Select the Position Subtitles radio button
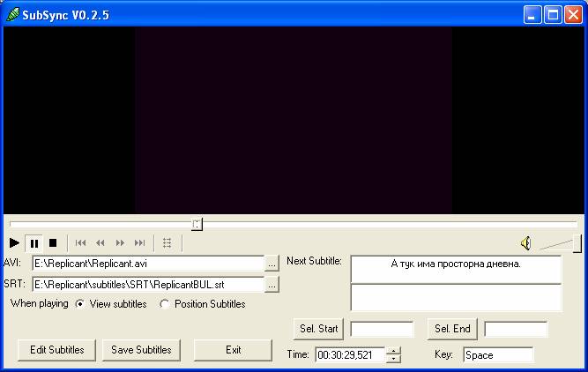The image size is (588, 372). pos(165,304)
